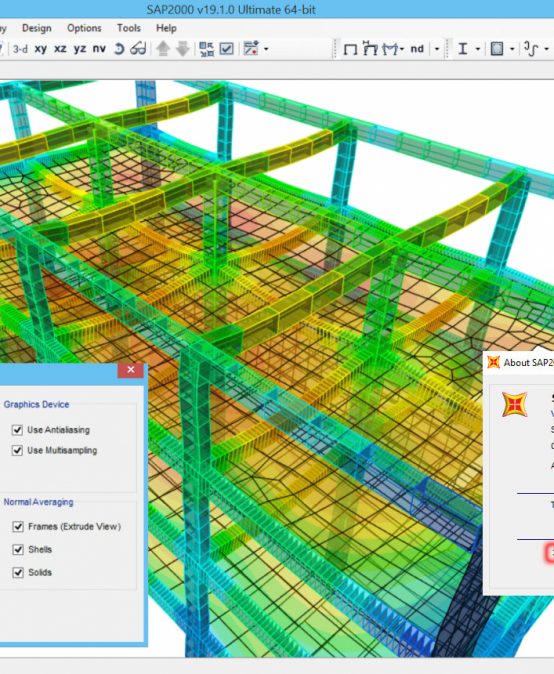Image resolution: width=554 pixels, height=674 pixels.
Task: Click the rotate 3D view icon
Action: pyautogui.click(x=119, y=49)
